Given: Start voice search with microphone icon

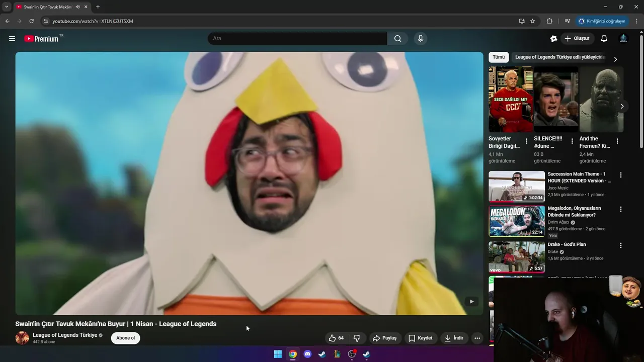Looking at the screenshot, I should [421, 39].
